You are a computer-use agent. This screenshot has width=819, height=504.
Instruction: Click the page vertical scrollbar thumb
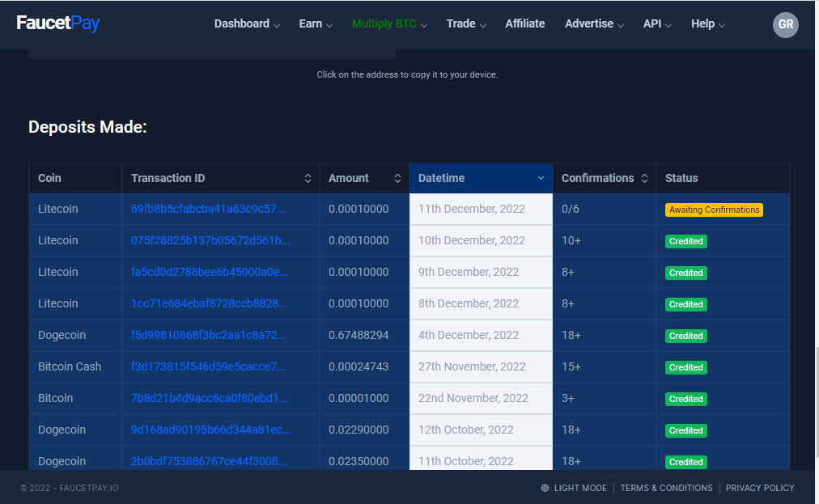coord(817,402)
